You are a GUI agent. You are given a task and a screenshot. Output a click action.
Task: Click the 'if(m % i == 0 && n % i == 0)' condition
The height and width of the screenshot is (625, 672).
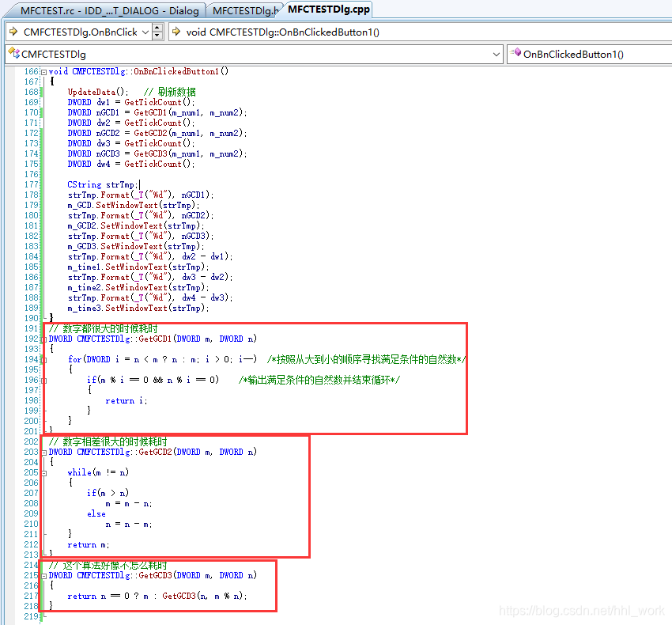tap(153, 380)
